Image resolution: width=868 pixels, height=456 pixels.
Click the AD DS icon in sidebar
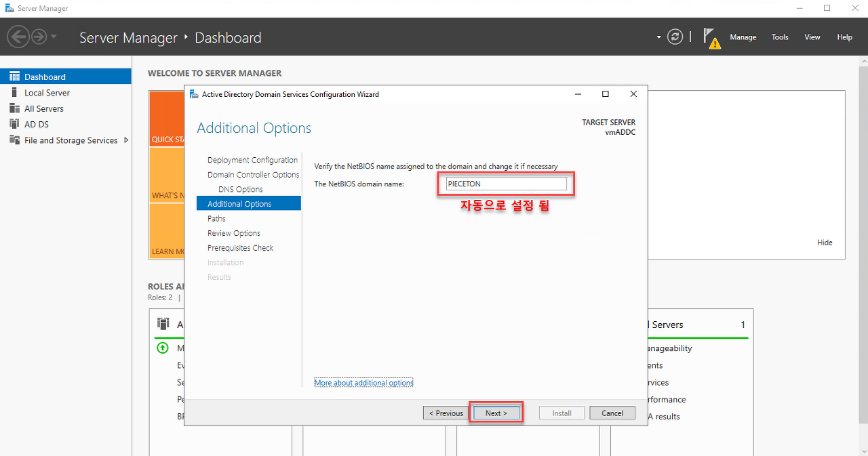tap(14, 124)
